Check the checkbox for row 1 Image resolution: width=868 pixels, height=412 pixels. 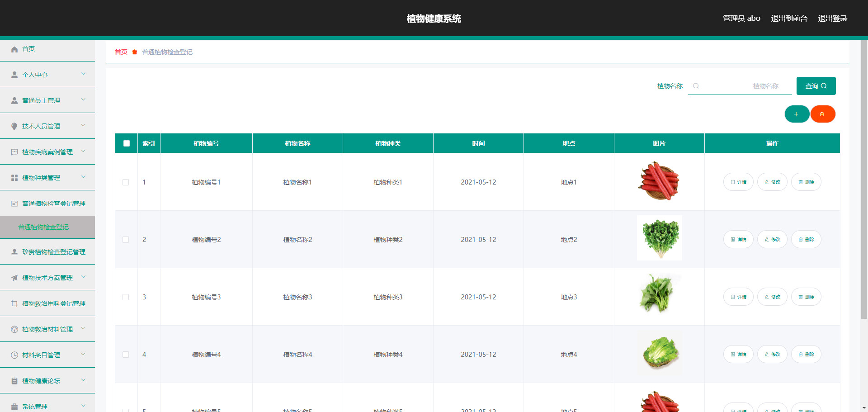tap(126, 182)
